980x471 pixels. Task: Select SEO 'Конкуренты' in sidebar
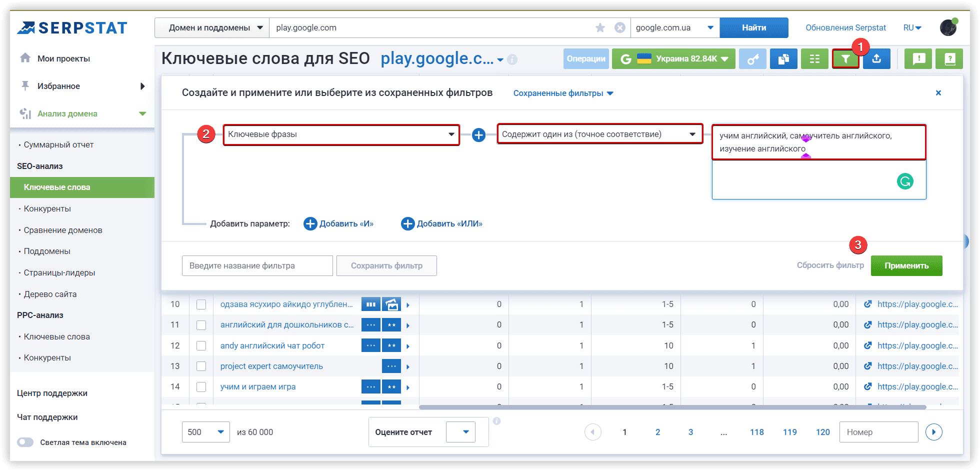[47, 208]
